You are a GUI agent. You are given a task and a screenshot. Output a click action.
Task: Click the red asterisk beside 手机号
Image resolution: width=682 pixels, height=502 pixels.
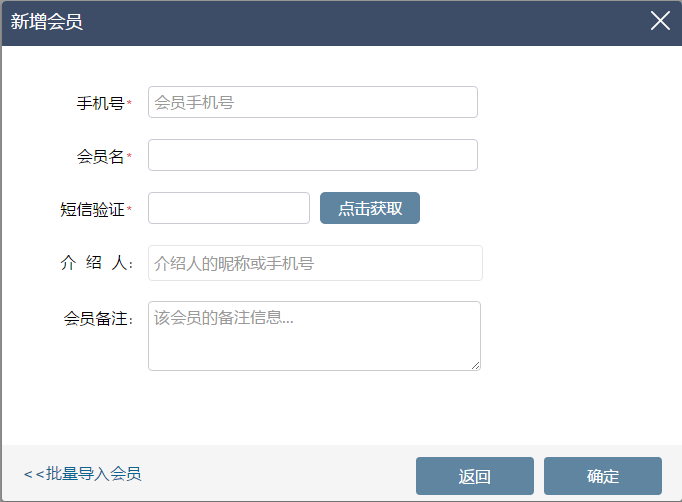(129, 102)
